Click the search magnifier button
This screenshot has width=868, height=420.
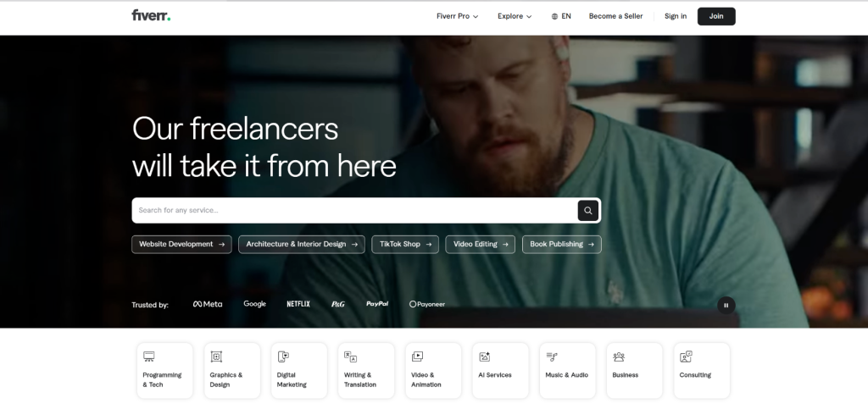pos(588,211)
